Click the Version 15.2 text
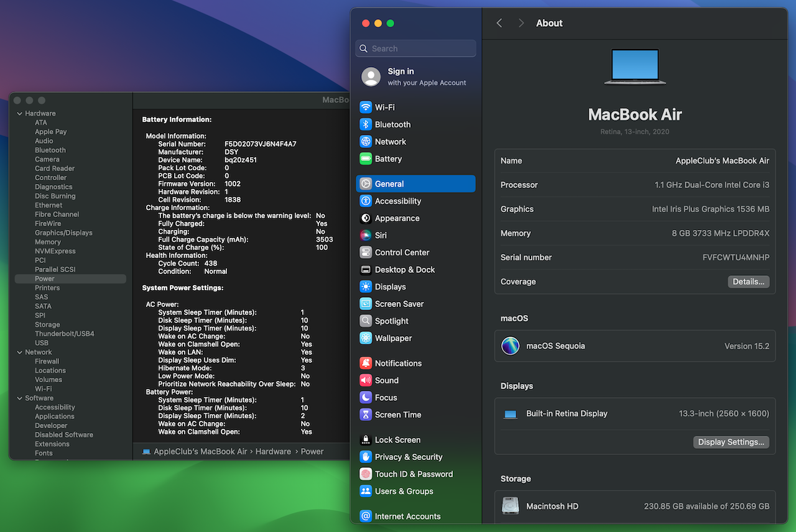 [x=747, y=346]
